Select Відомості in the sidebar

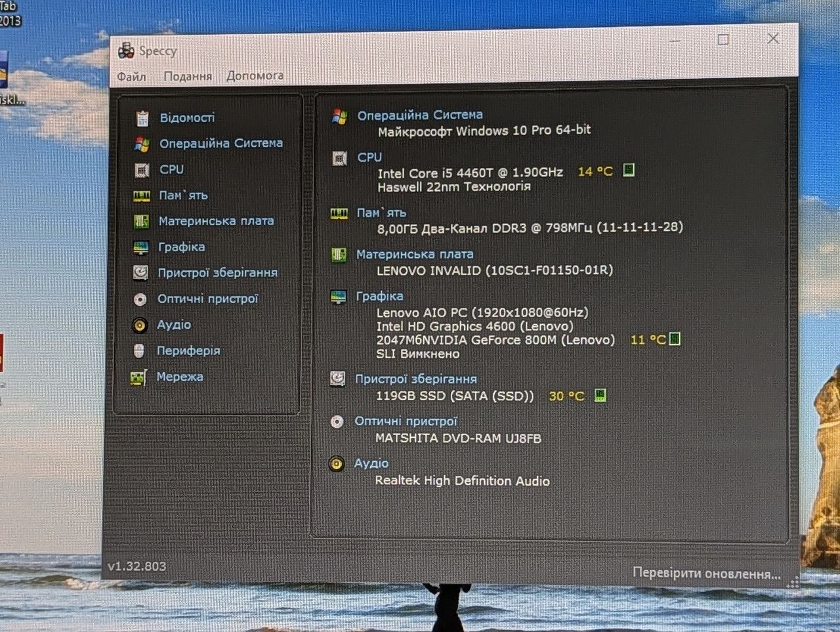(x=187, y=117)
